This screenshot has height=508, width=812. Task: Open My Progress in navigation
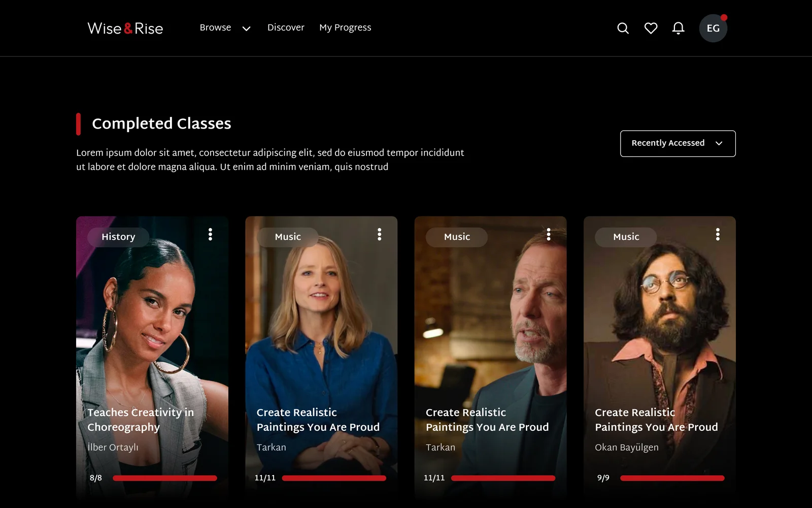click(345, 28)
